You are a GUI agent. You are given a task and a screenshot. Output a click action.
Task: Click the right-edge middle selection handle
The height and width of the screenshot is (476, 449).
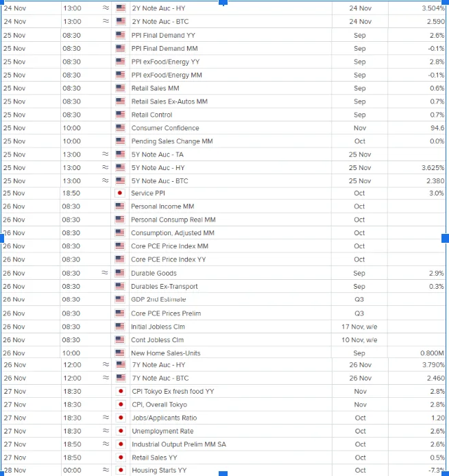point(446,238)
